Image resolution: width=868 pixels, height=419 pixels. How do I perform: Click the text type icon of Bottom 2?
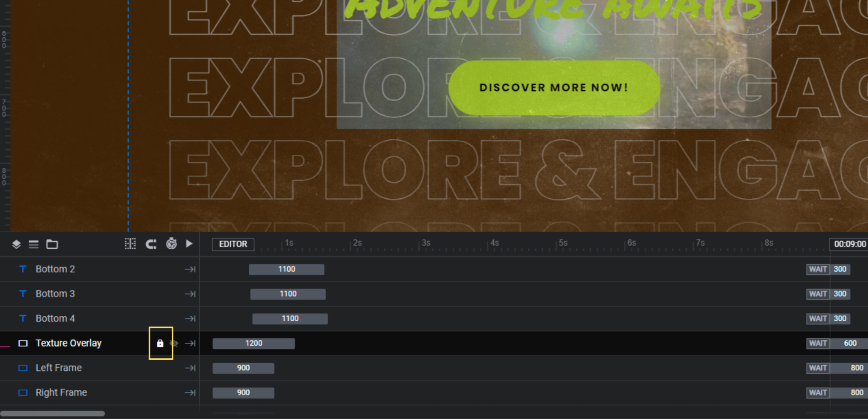click(23, 269)
